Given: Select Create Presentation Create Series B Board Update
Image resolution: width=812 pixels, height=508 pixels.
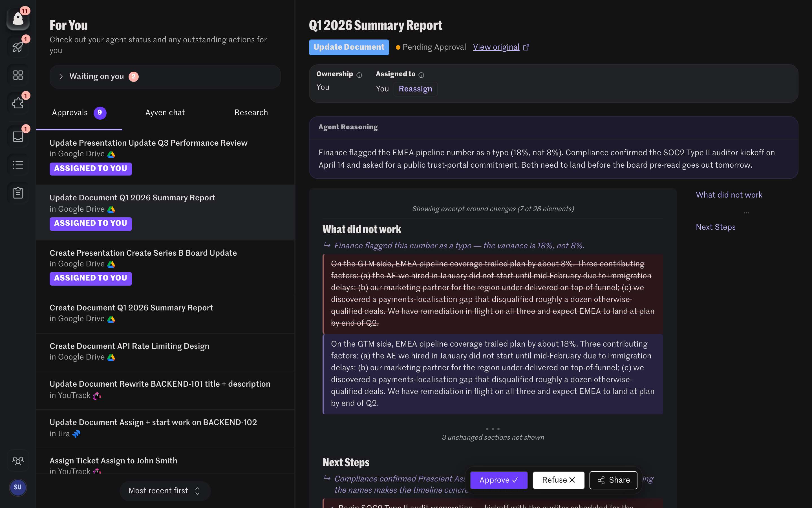Looking at the screenshot, I should pyautogui.click(x=165, y=268).
